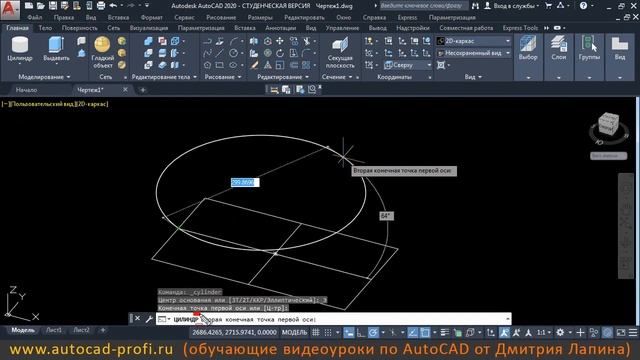
Task: Click the customize wrench icon in command line
Action: click(149, 319)
